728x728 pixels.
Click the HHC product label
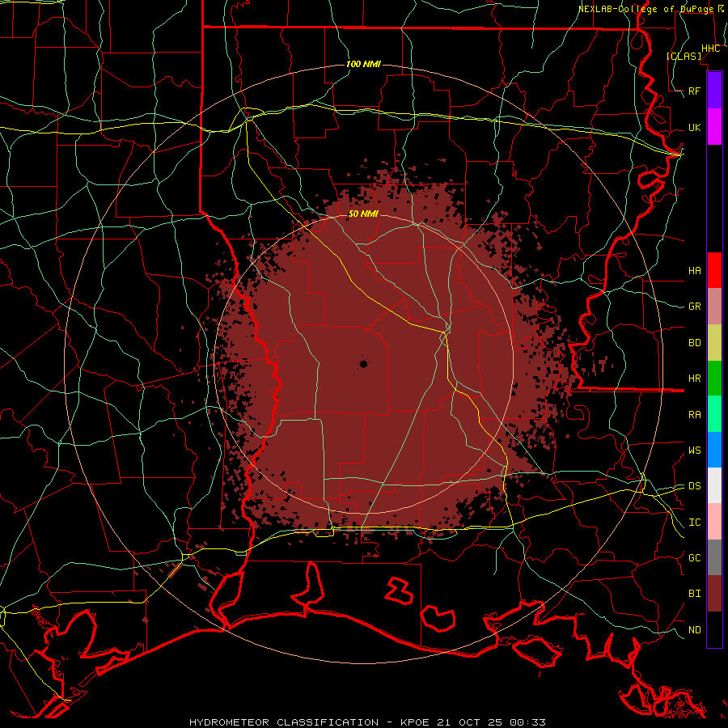click(710, 49)
